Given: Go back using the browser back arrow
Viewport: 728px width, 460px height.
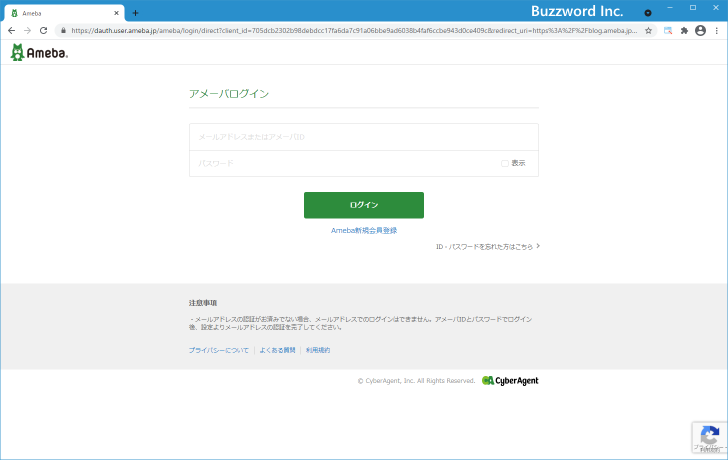Looking at the screenshot, I should [12, 31].
